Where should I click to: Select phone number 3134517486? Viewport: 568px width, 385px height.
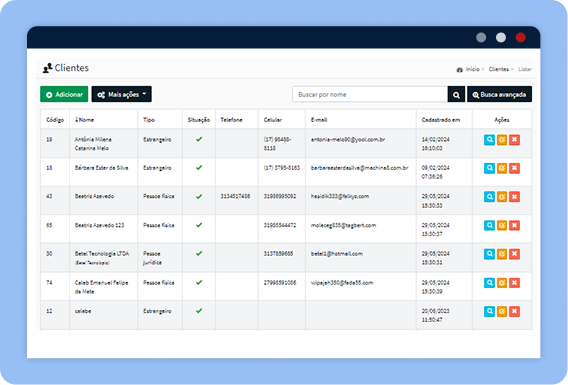(235, 196)
